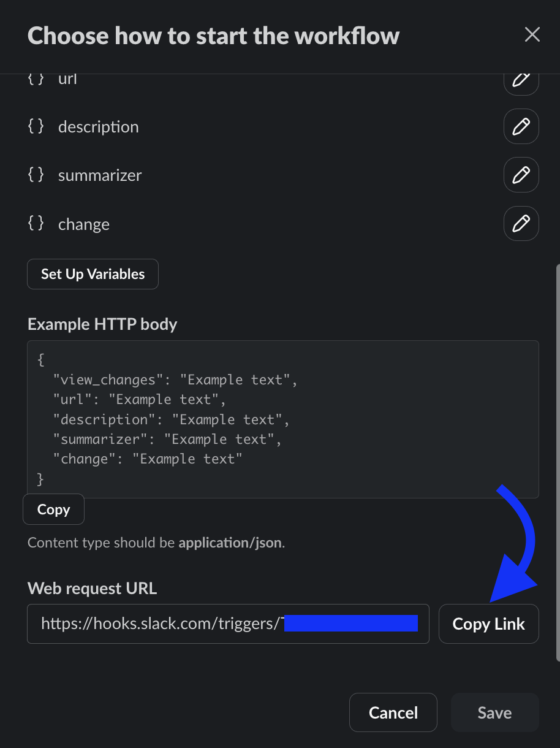This screenshot has height=748, width=560.
Task: Open Set Up Variables
Action: pos(93,274)
